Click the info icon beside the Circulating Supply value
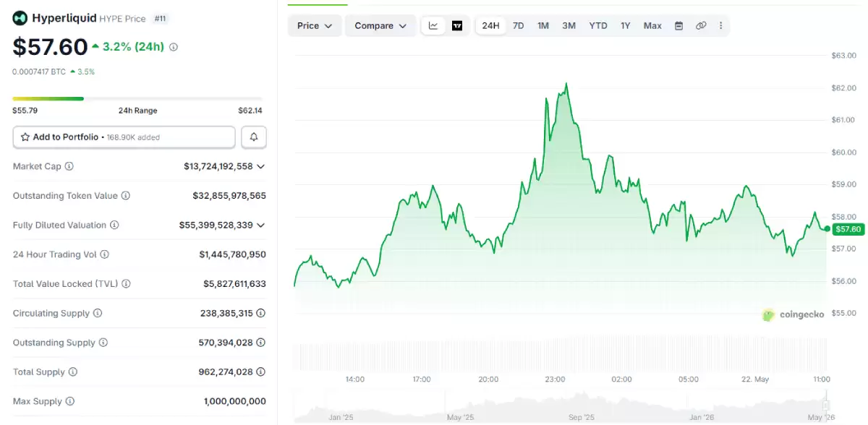The height and width of the screenshot is (425, 868). click(261, 313)
